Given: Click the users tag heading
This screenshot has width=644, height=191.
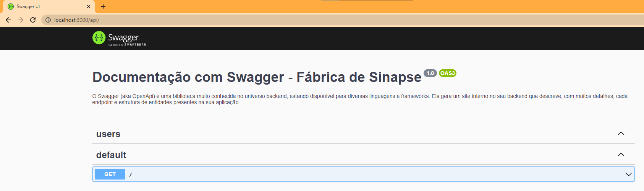Looking at the screenshot, I should click(108, 134).
